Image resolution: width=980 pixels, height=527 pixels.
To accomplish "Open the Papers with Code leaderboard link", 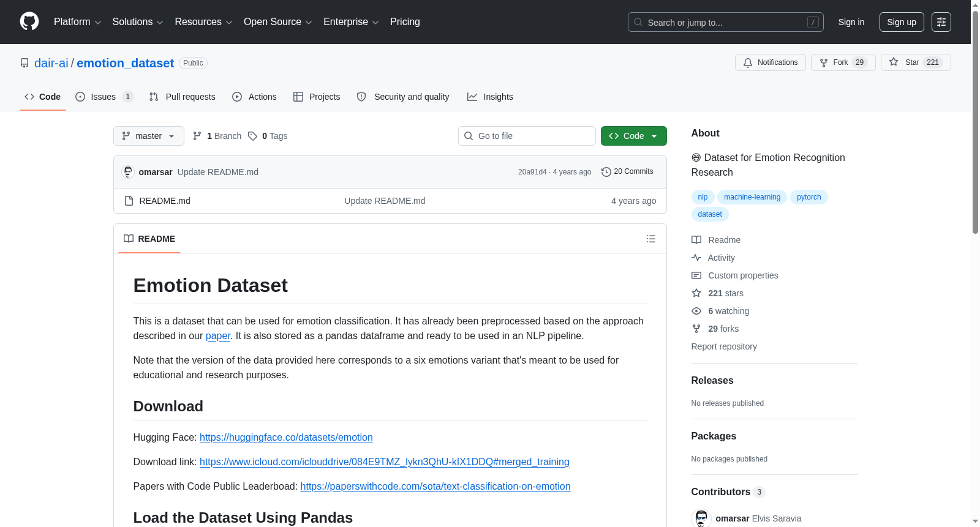I will click(x=435, y=486).
